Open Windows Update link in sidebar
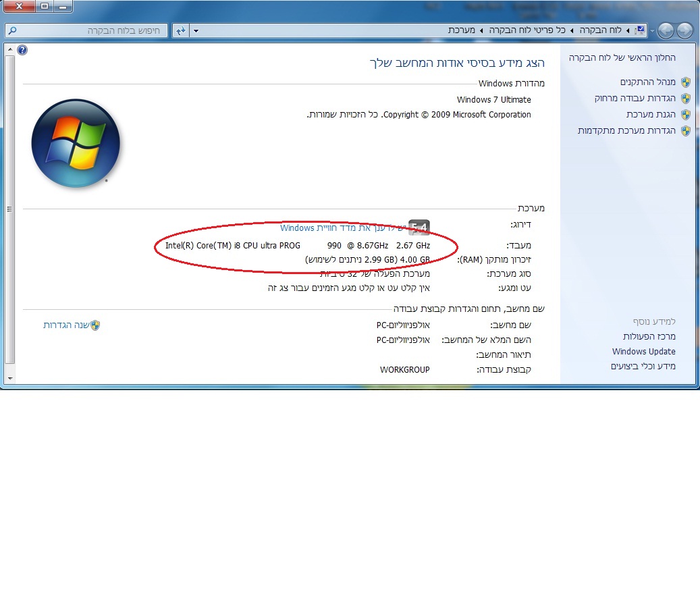This screenshot has height=613, width=700. coord(644,351)
